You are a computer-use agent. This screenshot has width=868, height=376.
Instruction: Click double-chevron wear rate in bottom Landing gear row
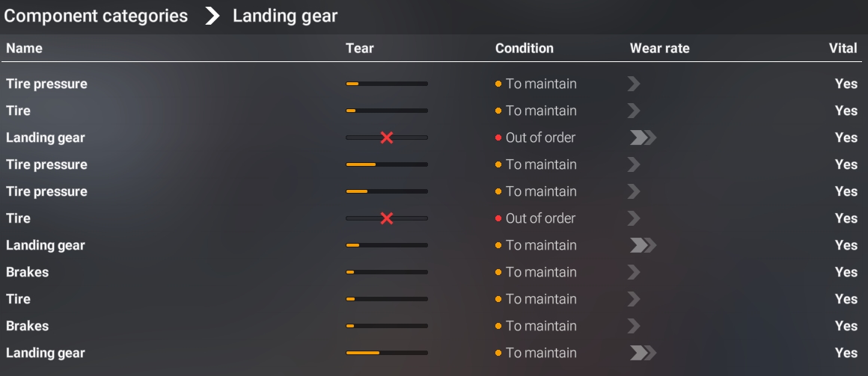(x=642, y=353)
